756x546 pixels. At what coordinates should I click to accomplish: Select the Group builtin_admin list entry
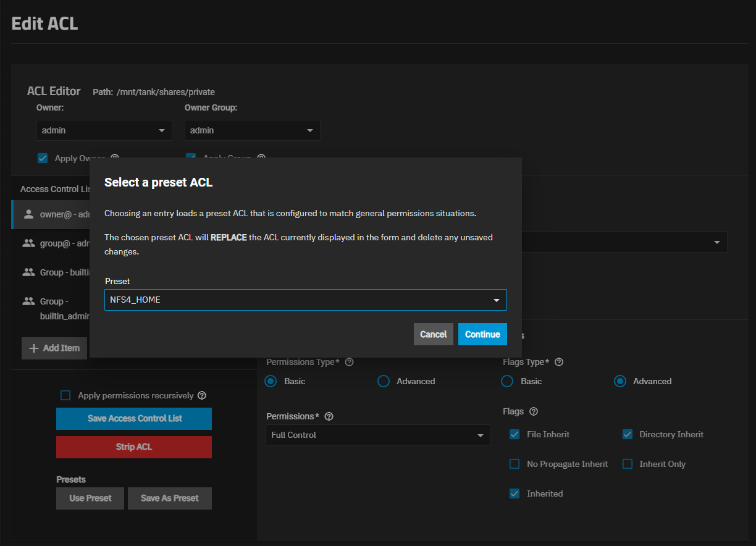pos(56,309)
